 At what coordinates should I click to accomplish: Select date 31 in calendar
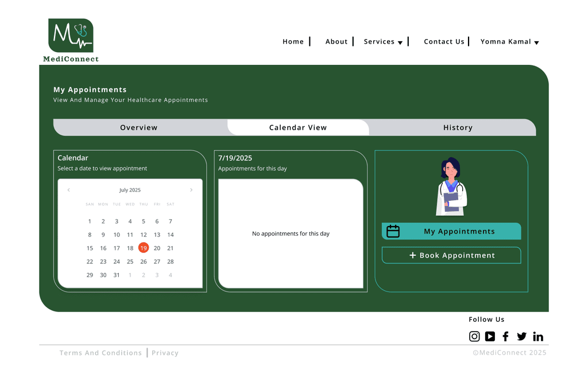(117, 275)
